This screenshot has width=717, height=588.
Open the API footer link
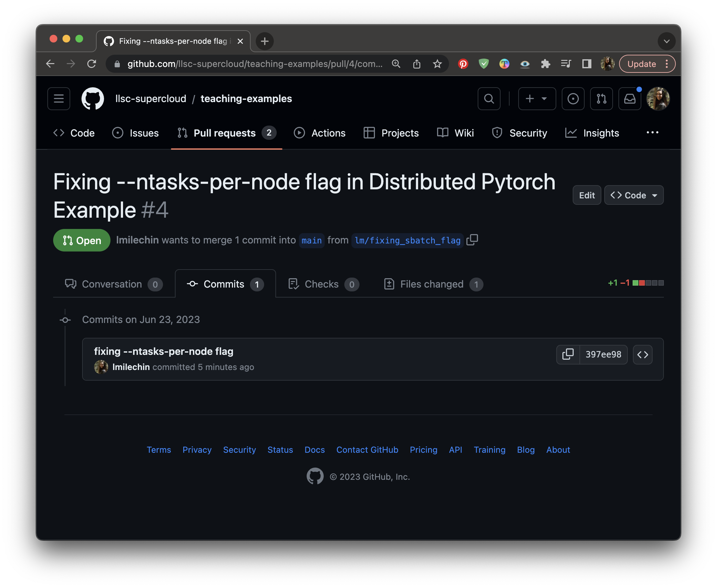[x=455, y=450]
